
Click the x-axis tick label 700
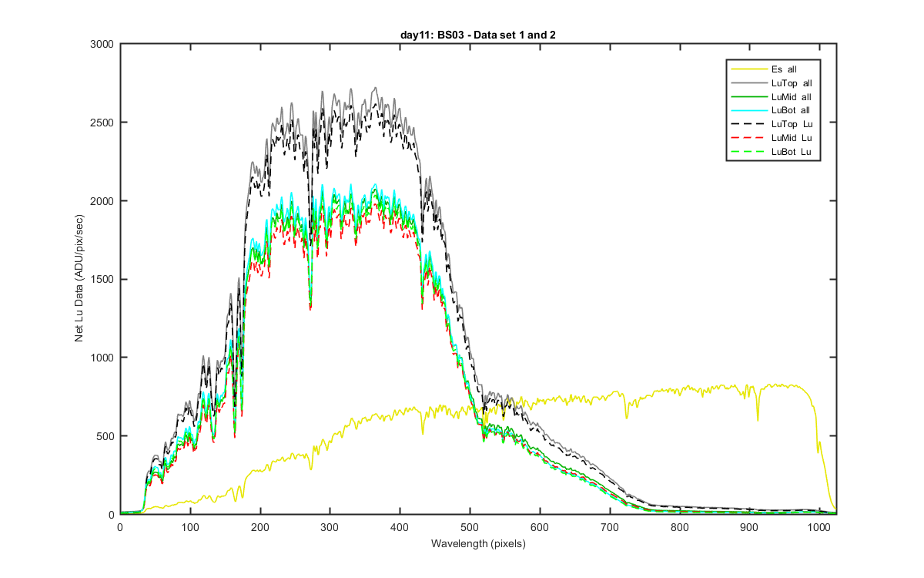[610, 527]
